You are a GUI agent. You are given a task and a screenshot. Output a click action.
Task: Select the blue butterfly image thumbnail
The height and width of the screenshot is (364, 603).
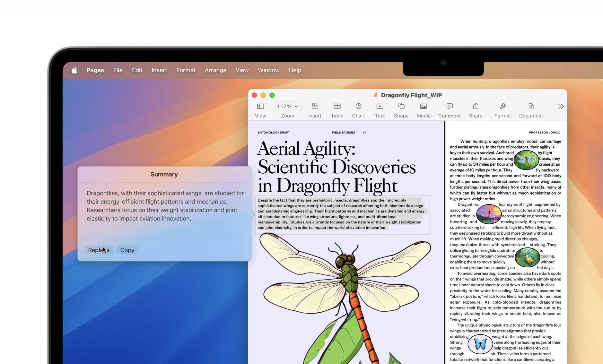click(x=480, y=344)
